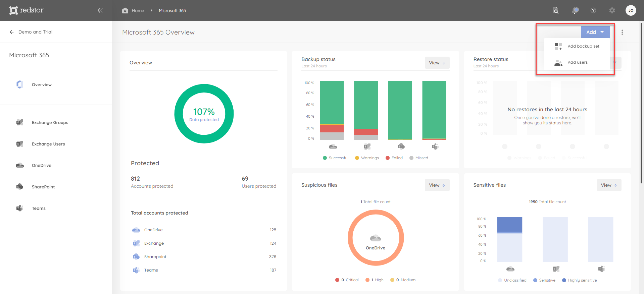Screen dimensions: 644x294
Task: Toggle Warnings legend in Backup status
Action: pos(367,158)
